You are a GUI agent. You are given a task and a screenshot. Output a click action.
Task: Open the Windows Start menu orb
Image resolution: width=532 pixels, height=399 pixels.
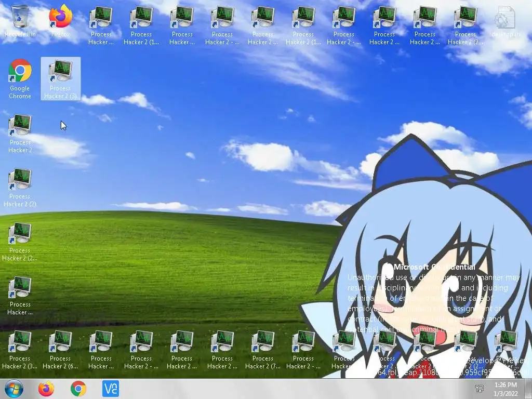[14, 389]
